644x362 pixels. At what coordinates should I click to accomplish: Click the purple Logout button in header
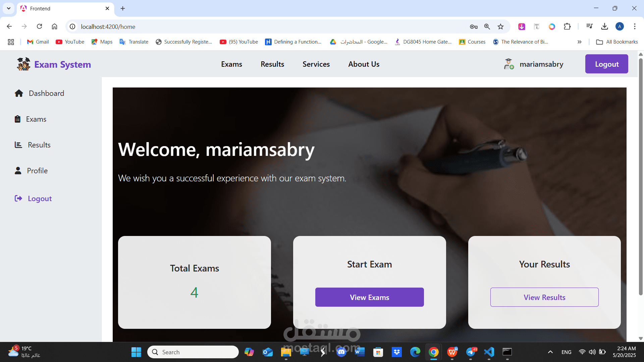pyautogui.click(x=606, y=64)
